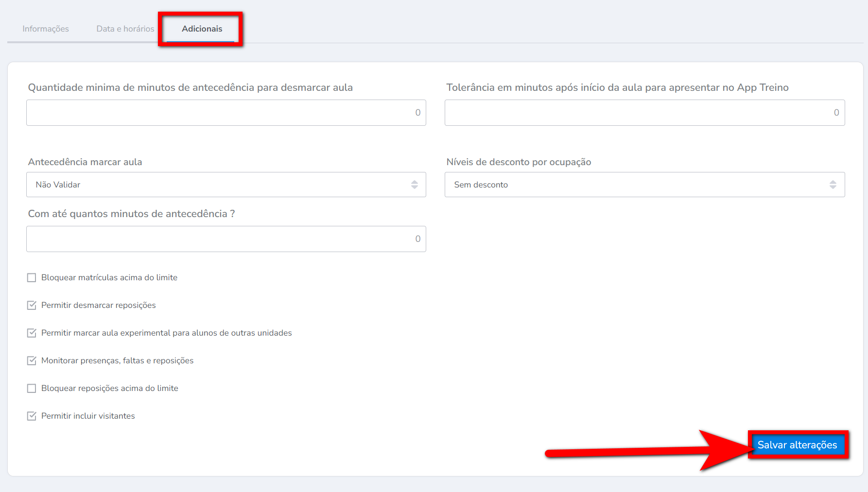Open the Data e horários tab

click(125, 29)
